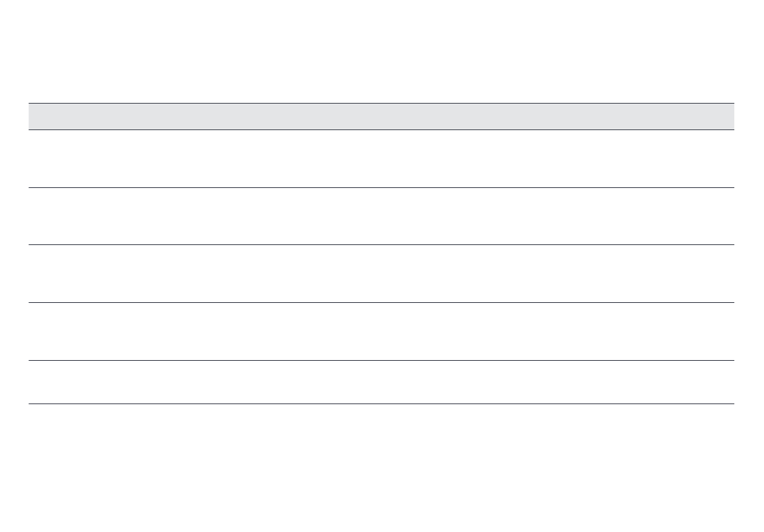Click the top border line above header
Screen dimensions: 764x532
click(x=381, y=103)
